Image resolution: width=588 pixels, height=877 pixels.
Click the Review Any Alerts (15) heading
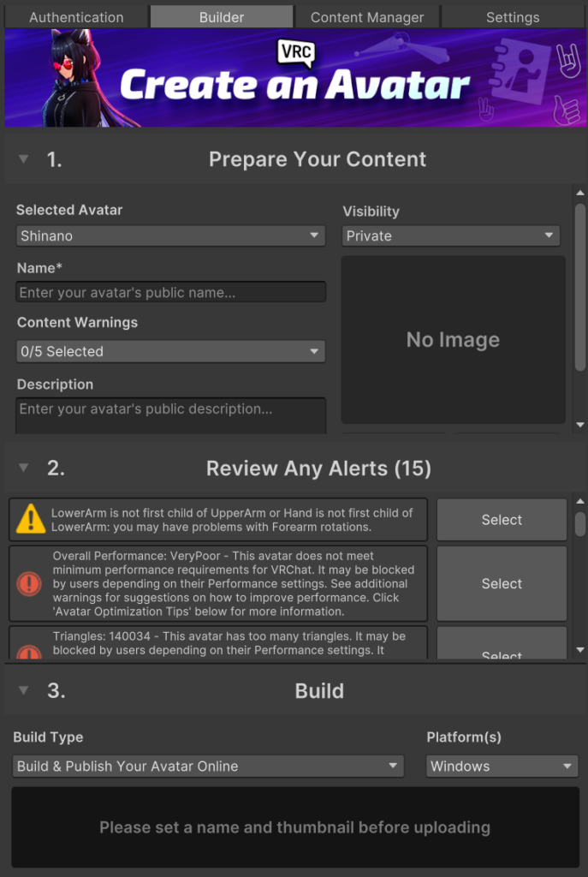tap(318, 468)
